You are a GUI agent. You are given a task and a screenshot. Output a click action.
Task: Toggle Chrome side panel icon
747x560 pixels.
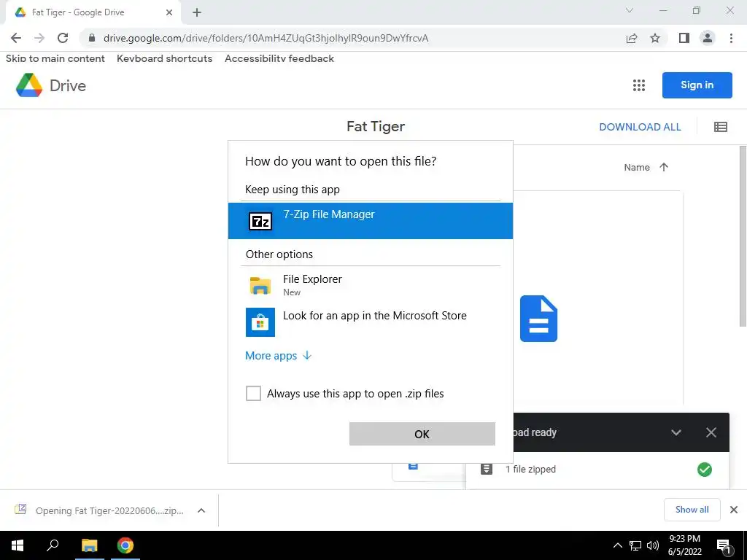click(684, 38)
